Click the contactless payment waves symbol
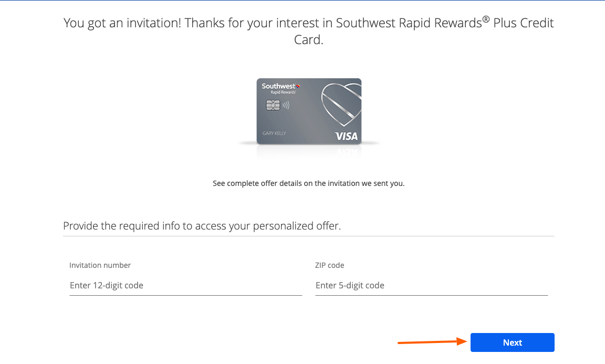This screenshot has width=605, height=364. [286, 105]
